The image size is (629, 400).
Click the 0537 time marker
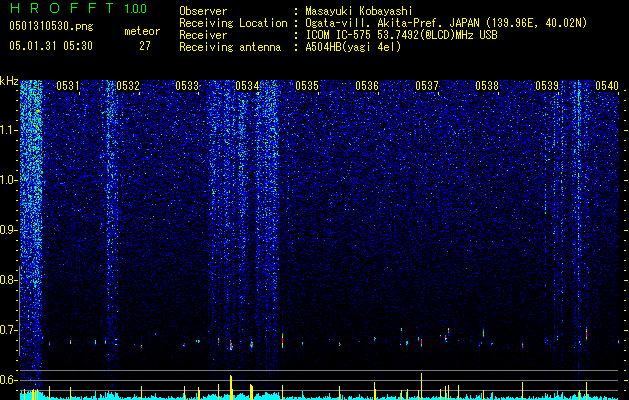427,85
